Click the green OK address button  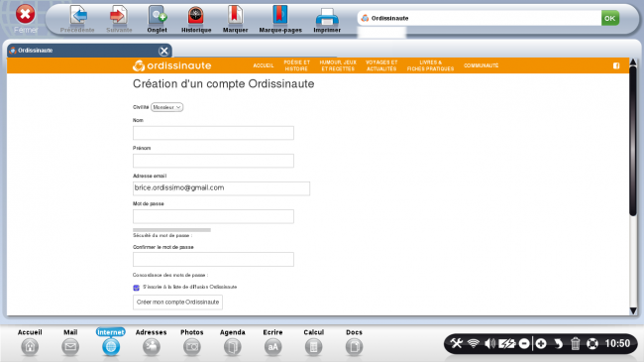[x=610, y=18]
